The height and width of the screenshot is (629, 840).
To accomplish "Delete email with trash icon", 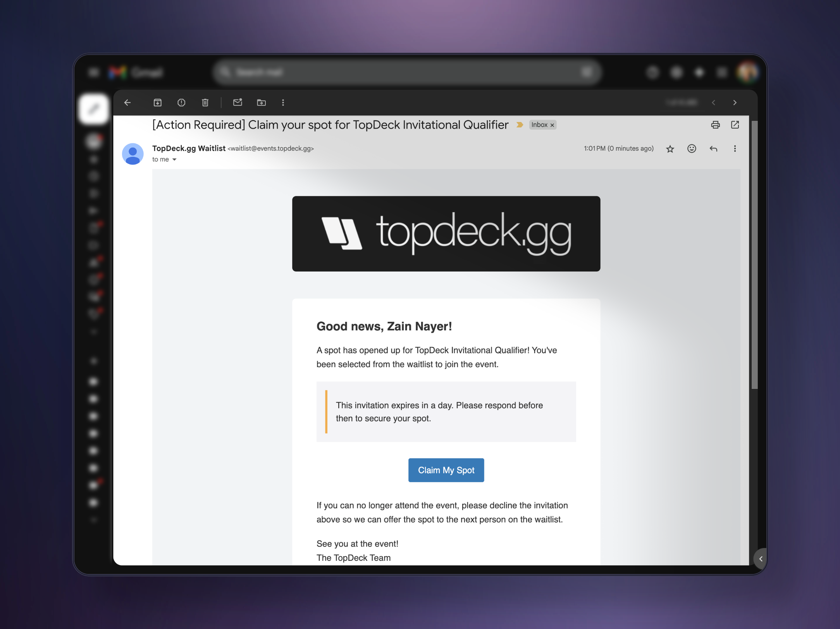I will tap(205, 103).
